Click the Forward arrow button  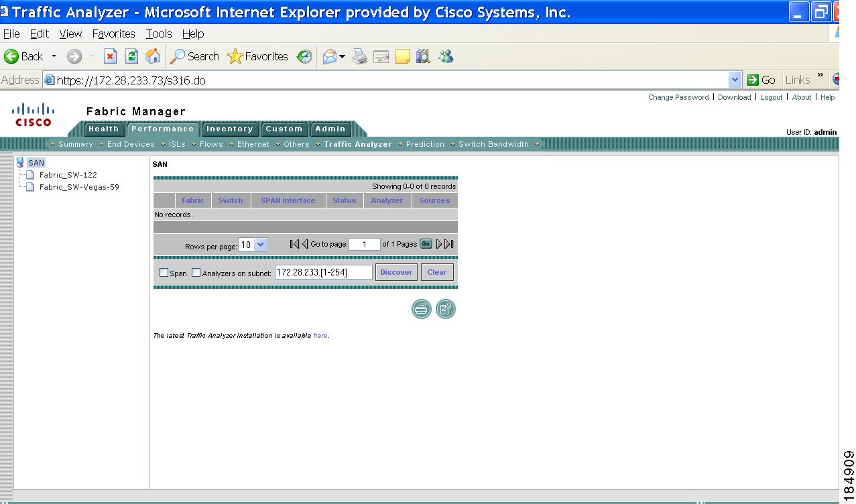coord(74,57)
